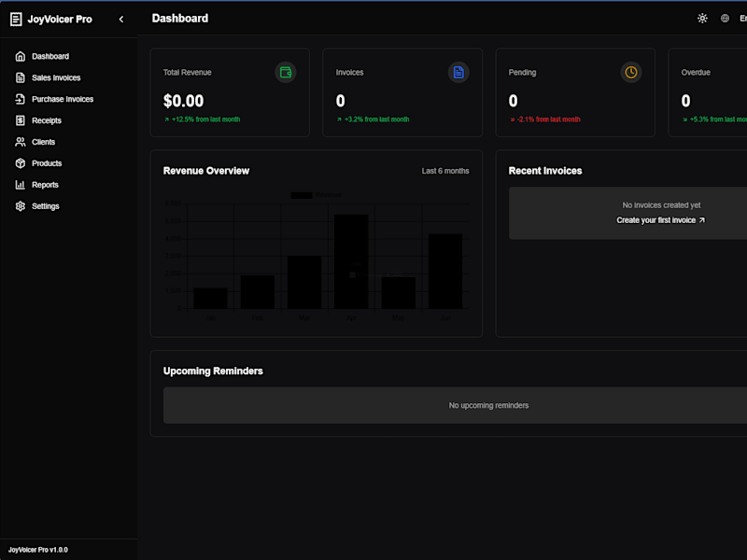The width and height of the screenshot is (747, 560).
Task: Click the Sales Invoices document icon
Action: (20, 77)
